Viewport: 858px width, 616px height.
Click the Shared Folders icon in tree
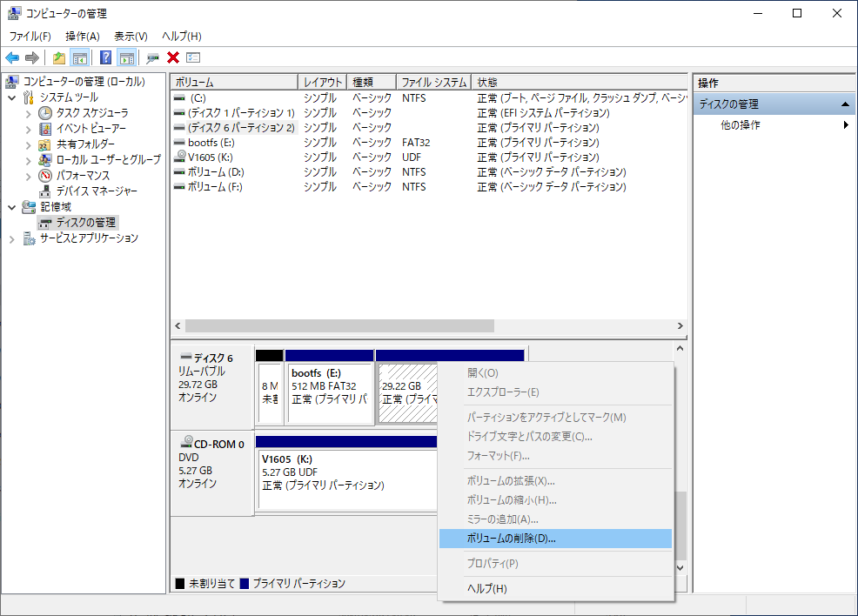click(x=45, y=144)
